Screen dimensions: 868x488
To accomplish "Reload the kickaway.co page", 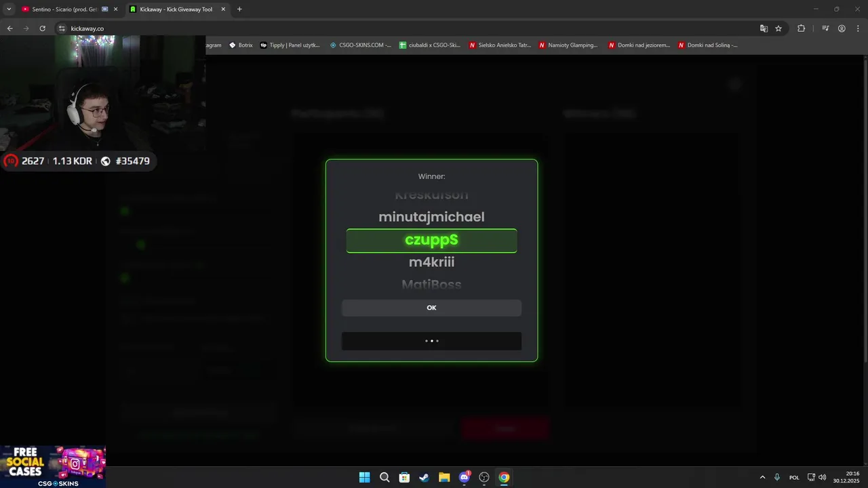I will tap(42, 28).
